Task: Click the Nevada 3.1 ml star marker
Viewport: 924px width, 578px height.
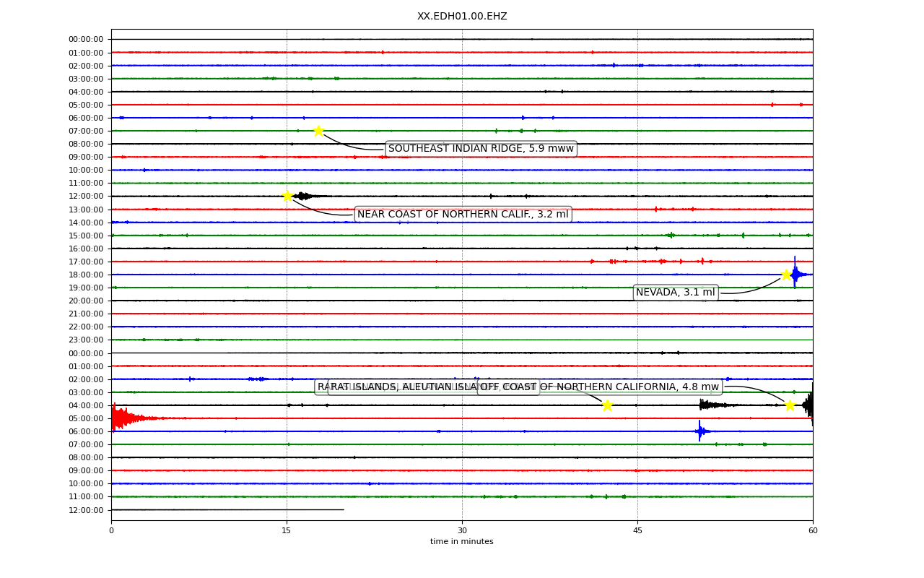Action: coord(786,275)
